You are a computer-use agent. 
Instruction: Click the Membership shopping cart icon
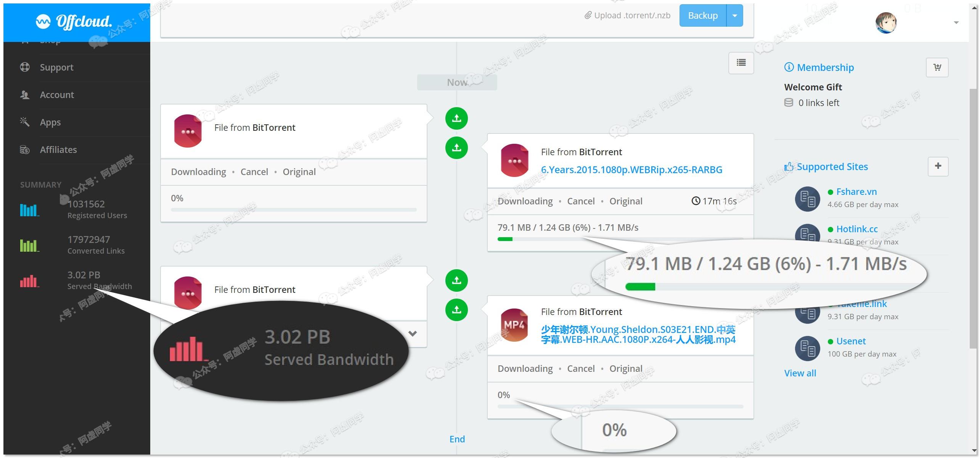(937, 67)
